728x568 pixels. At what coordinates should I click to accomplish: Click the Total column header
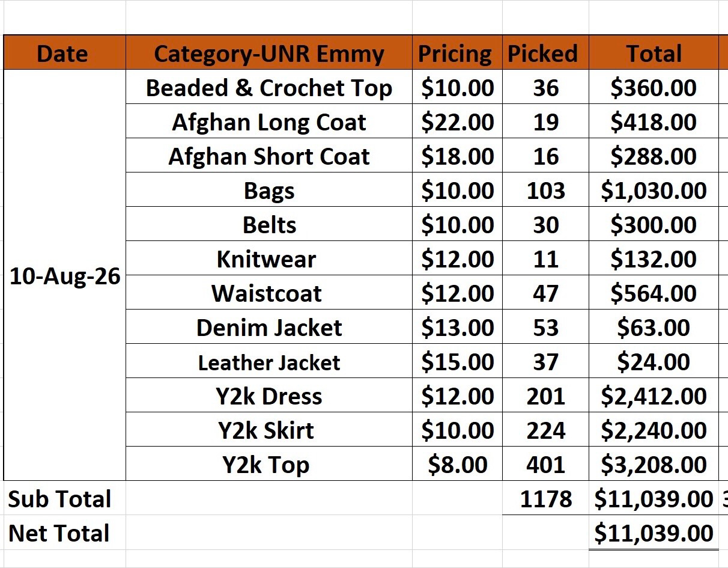654,53
